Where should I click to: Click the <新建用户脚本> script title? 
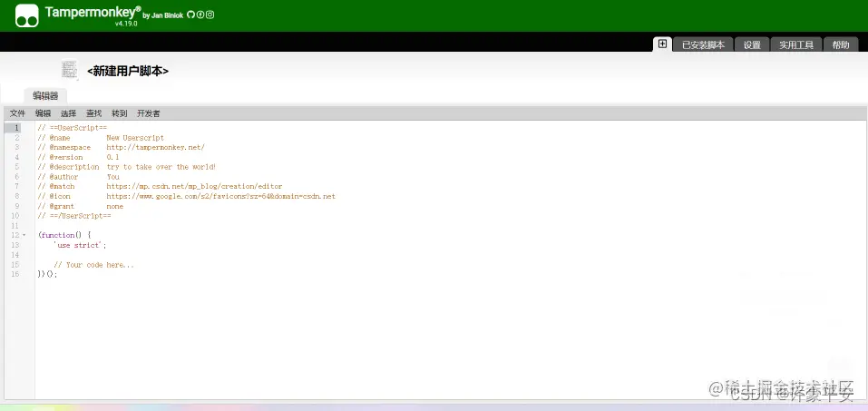(x=128, y=71)
